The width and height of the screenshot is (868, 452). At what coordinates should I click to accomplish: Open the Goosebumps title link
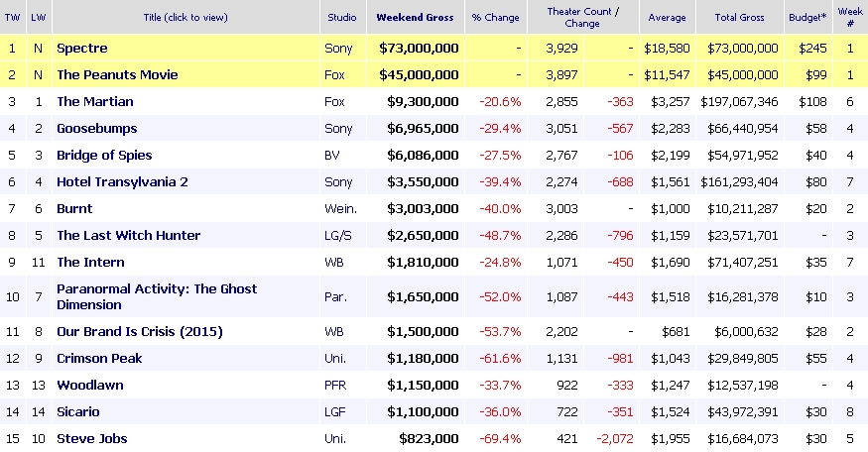coord(97,128)
